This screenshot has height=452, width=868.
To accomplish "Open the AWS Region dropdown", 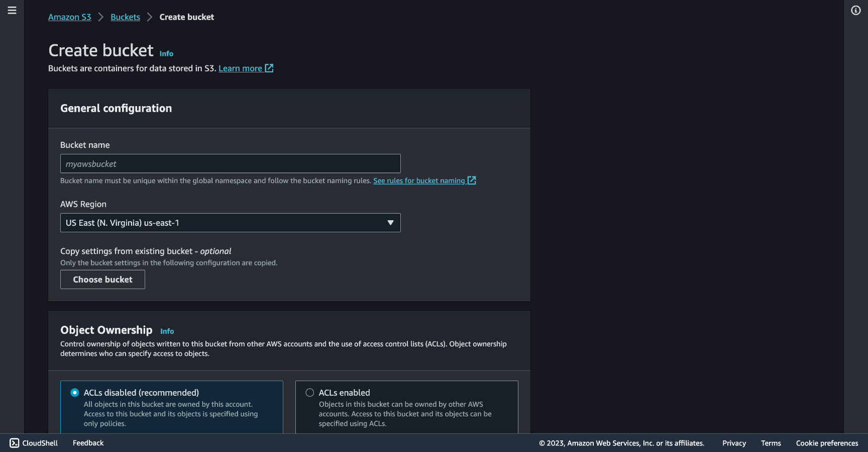I will [231, 223].
